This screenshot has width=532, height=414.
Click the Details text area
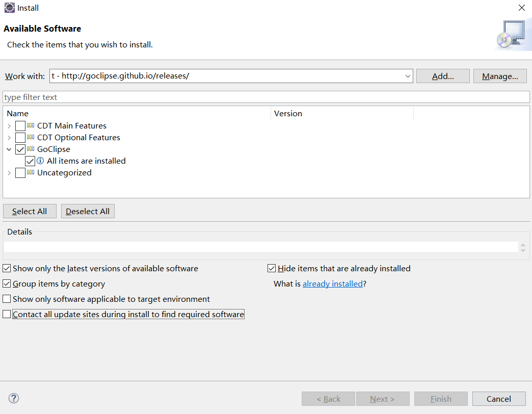coord(261,247)
